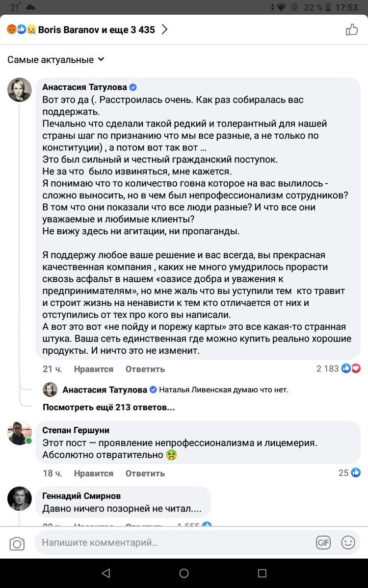Open the camera icon to attach a photo
Screen dimensions: 368x588
pos(18,542)
